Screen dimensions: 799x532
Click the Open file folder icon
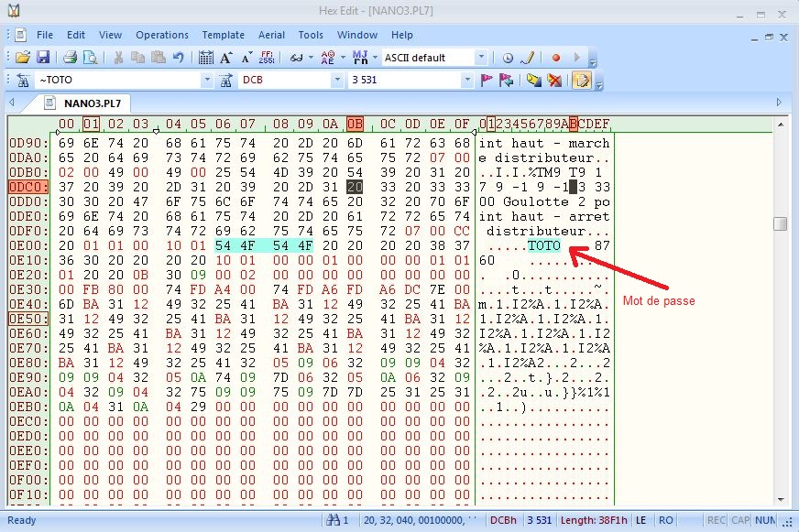pyautogui.click(x=23, y=58)
